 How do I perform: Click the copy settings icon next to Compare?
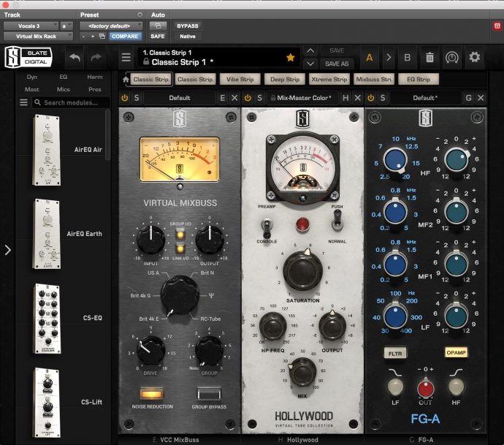pos(102,37)
